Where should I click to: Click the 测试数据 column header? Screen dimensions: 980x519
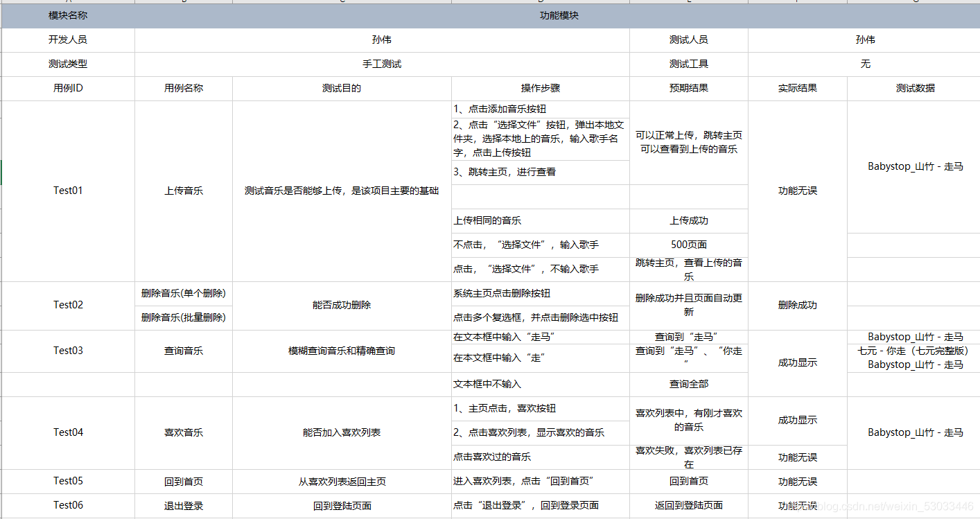pyautogui.click(x=915, y=89)
